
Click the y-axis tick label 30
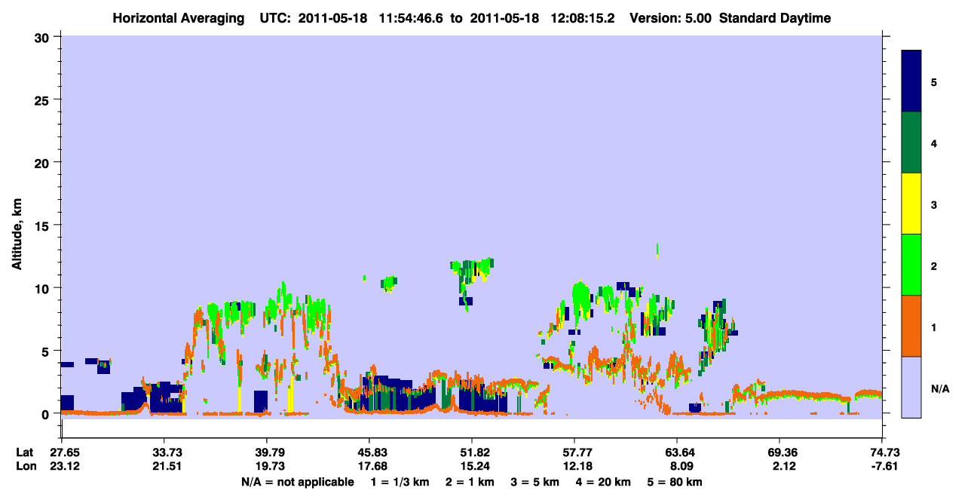44,36
